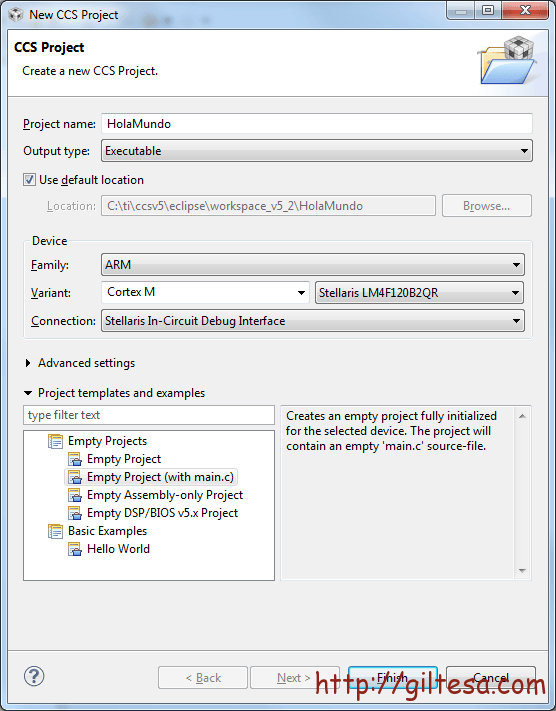Viewport: 556px width, 711px height.
Task: Click description pane scroll up arrow
Action: coord(522,416)
